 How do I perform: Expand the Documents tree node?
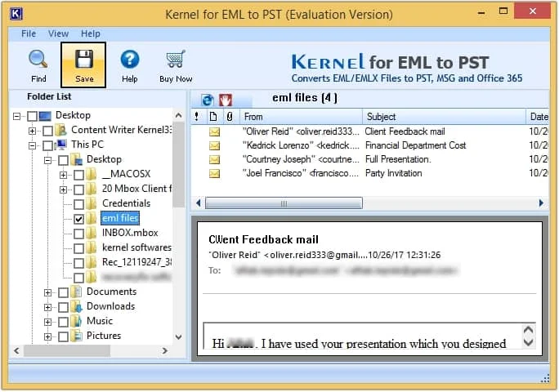pyautogui.click(x=47, y=292)
